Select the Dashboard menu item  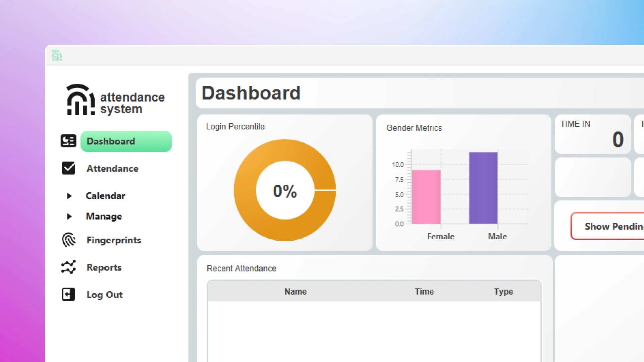126,141
